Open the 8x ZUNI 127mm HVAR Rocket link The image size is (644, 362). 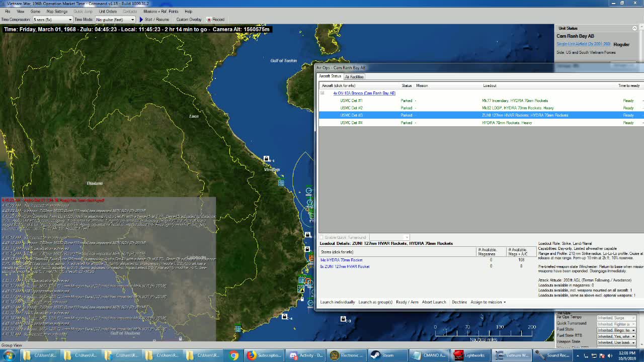[x=345, y=266]
